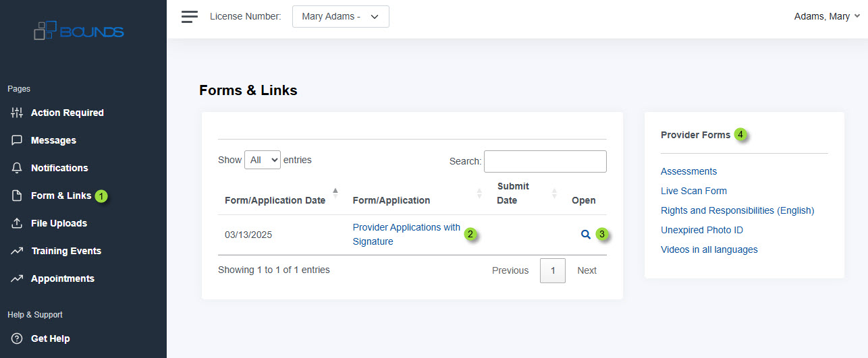Click the Notifications bell icon
Viewport: 868px width, 358px height.
click(17, 168)
